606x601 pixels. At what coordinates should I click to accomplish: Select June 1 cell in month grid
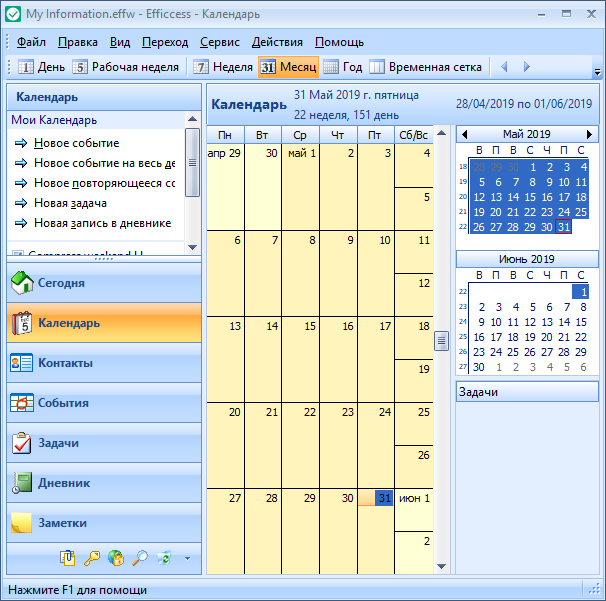(414, 510)
